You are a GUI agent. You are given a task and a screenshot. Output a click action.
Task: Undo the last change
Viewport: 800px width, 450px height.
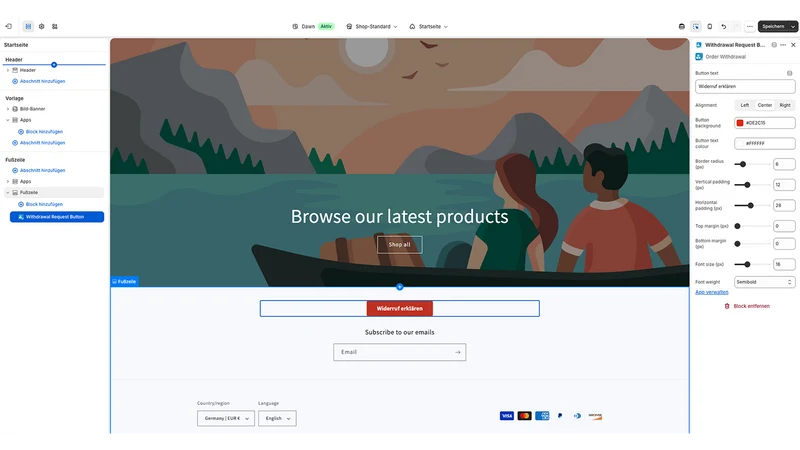coord(723,27)
